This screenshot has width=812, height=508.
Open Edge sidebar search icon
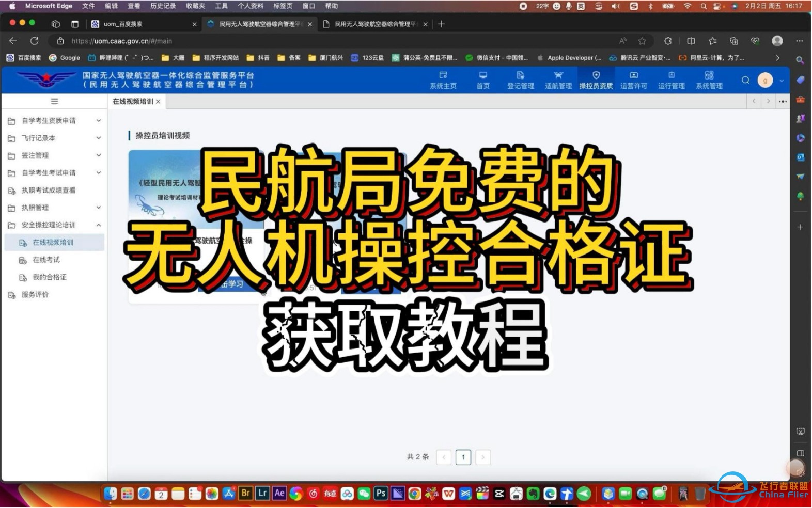(800, 60)
